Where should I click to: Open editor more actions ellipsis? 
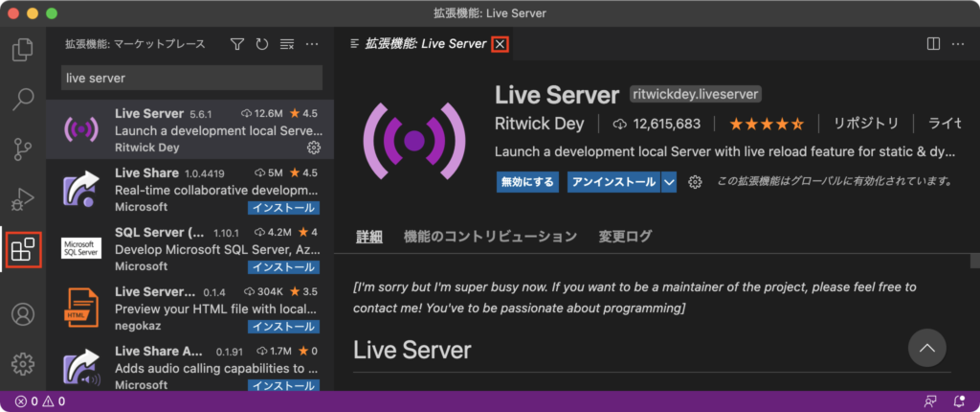(x=958, y=44)
